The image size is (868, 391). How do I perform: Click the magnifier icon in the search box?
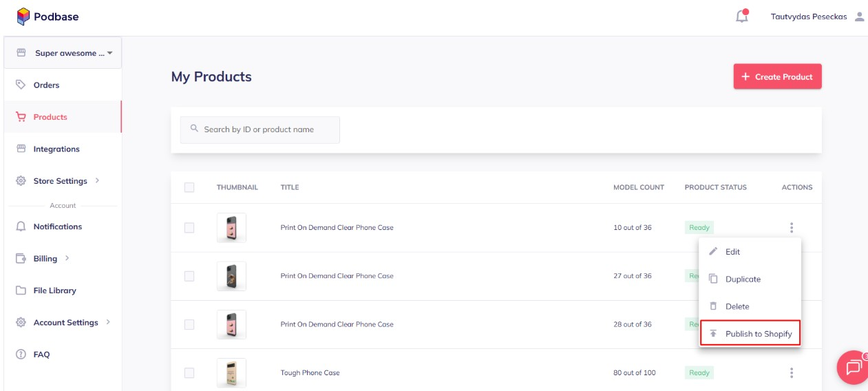point(195,129)
